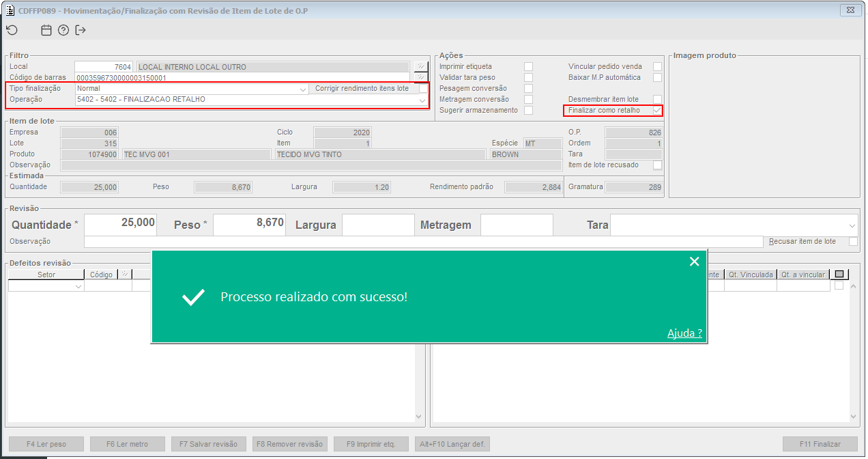
Task: Toggle Validar tara peso checkbox
Action: pos(528,77)
